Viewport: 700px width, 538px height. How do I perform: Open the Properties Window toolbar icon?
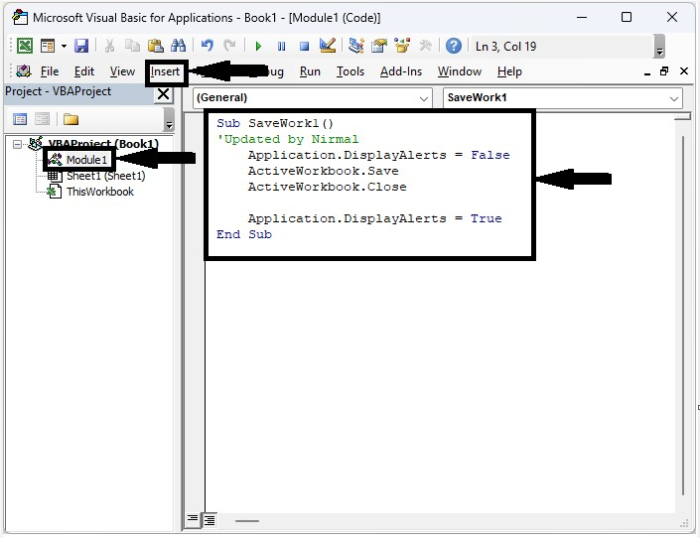[379, 46]
